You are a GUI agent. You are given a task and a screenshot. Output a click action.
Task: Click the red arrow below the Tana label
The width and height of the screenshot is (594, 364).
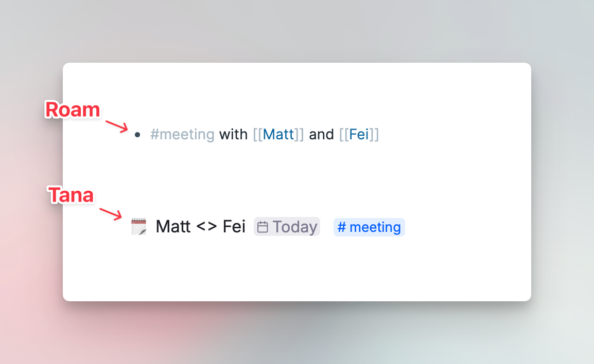coord(111,213)
